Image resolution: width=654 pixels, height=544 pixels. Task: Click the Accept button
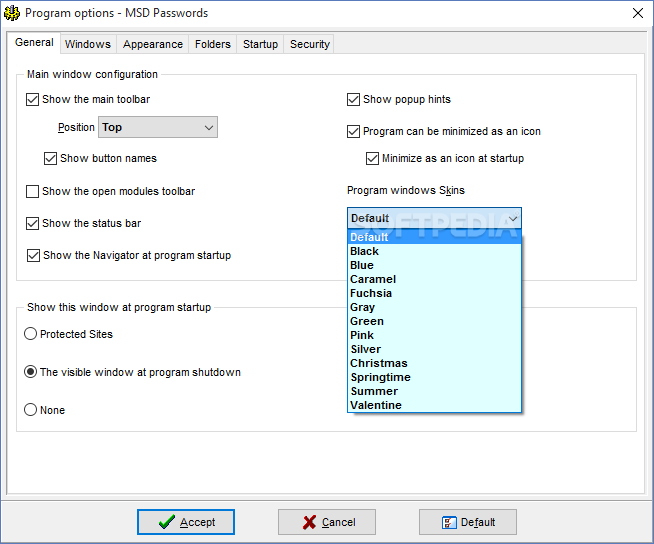[186, 522]
